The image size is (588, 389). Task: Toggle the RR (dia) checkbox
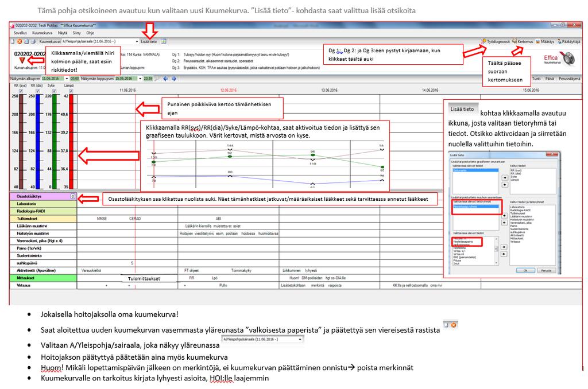coord(37,91)
